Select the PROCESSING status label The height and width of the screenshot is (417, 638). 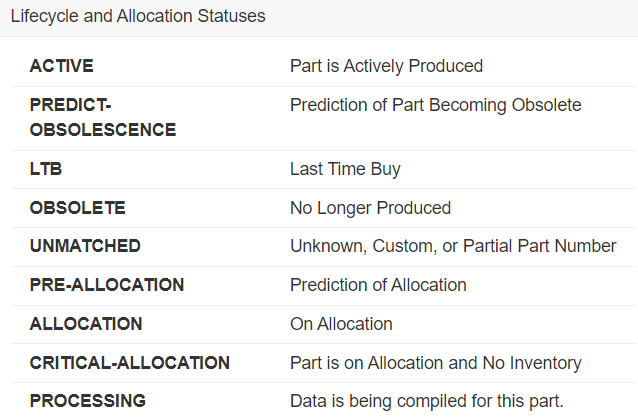click(88, 401)
